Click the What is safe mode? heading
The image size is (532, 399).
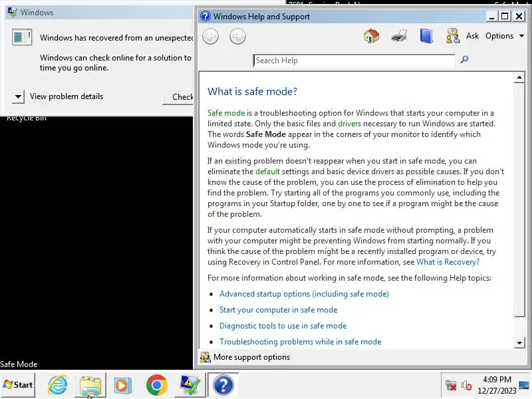pos(252,91)
